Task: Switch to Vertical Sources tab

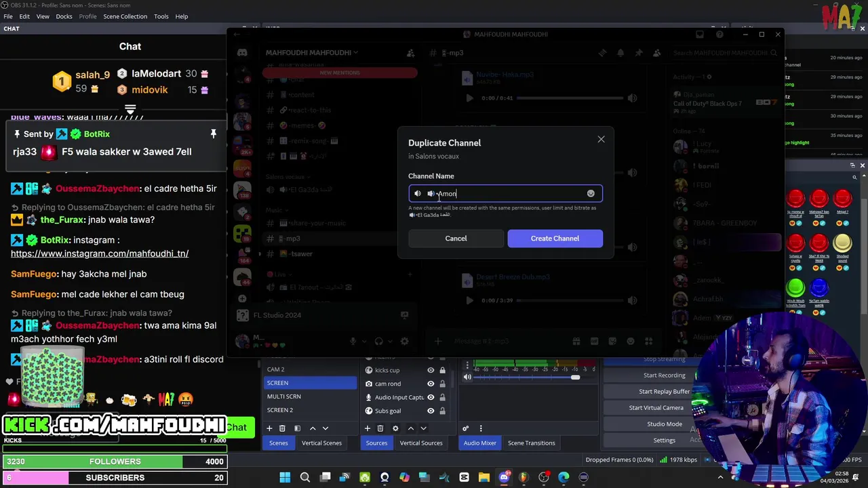Action: pos(421,443)
